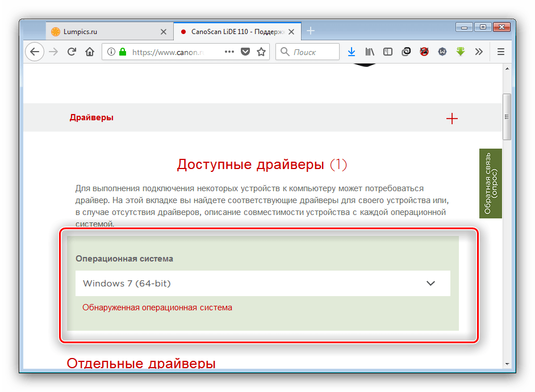Open the Windows 7 (64-bit) OS dropdown
Viewport: 535px width, 392px height.
(x=262, y=283)
